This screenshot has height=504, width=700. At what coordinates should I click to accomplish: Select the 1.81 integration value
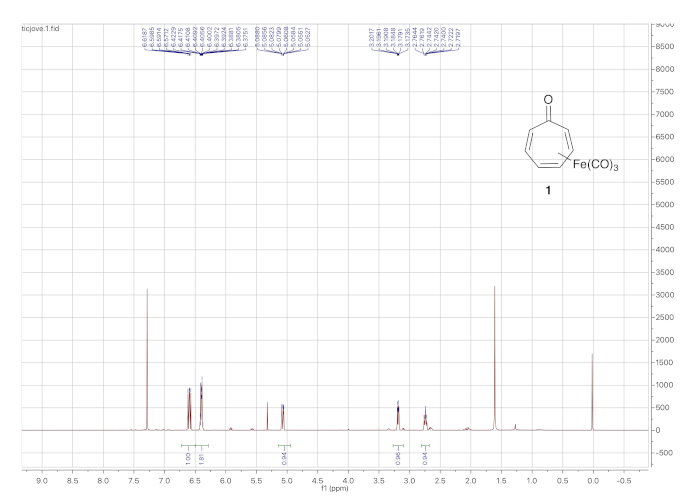click(x=201, y=458)
